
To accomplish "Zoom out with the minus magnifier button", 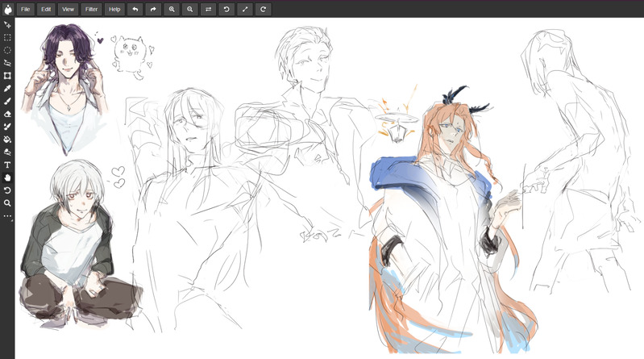I will (189, 9).
